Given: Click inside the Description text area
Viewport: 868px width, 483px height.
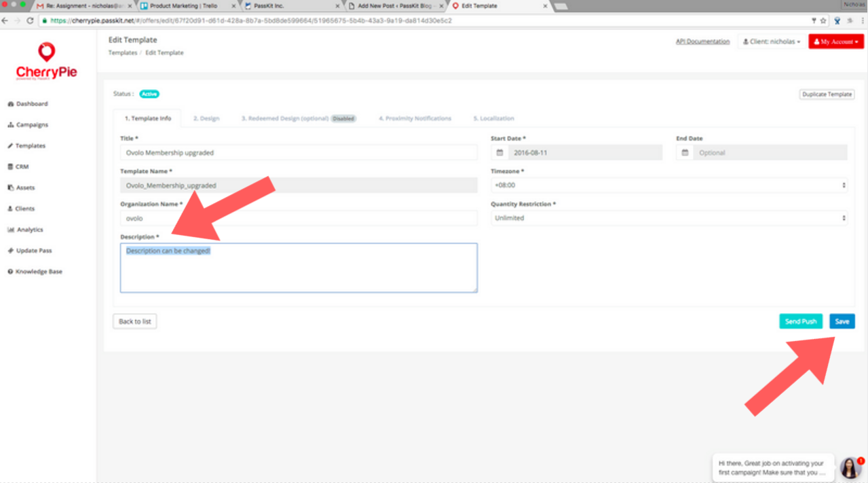Looking at the screenshot, I should tap(299, 268).
